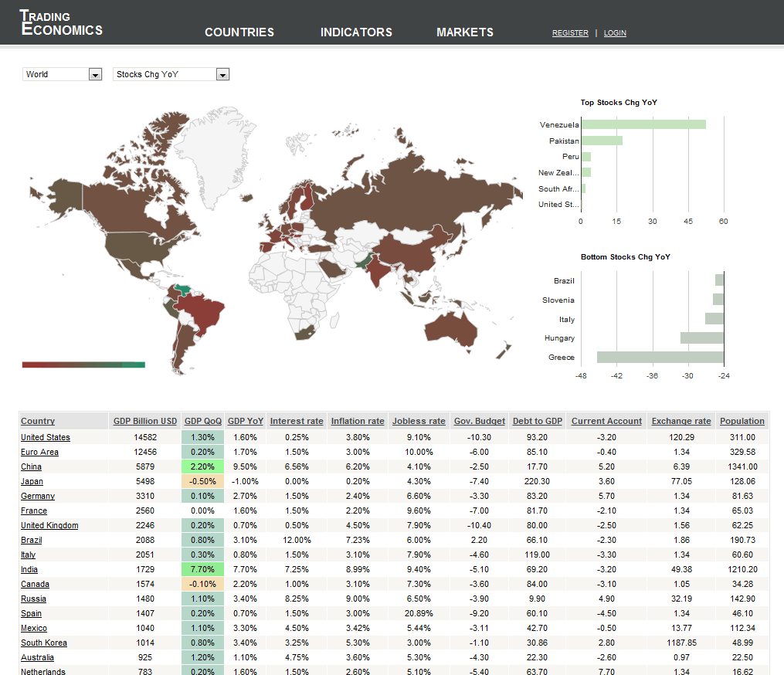784x675 pixels.
Task: Sort table by Gov. Budget header
Action: tap(480, 421)
